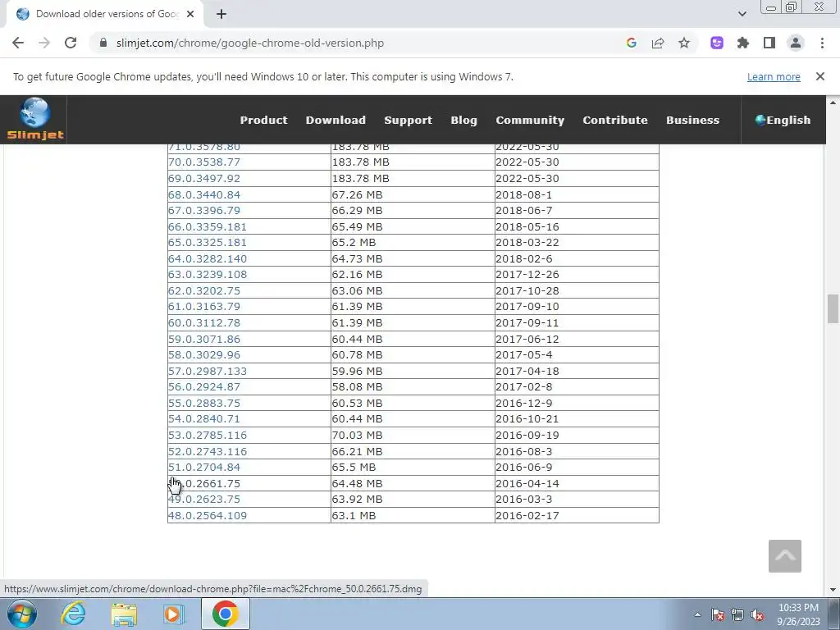Open the purple extension icon
The image size is (840, 630).
click(x=717, y=43)
